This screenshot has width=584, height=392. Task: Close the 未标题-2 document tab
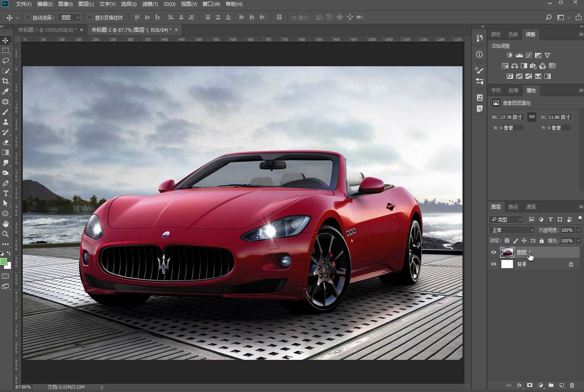176,30
